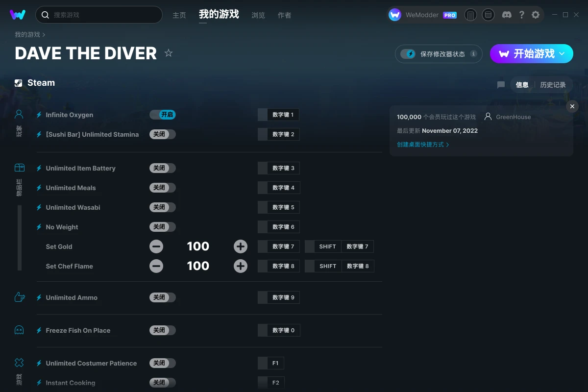Favorite DAVE THE DIVER with the star icon

coord(169,53)
